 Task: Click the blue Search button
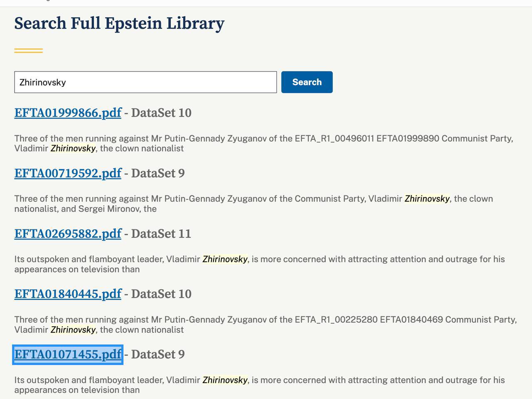tap(307, 82)
